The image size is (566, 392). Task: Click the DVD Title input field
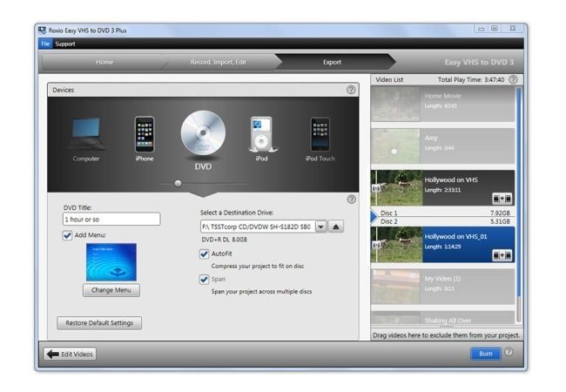tap(111, 220)
